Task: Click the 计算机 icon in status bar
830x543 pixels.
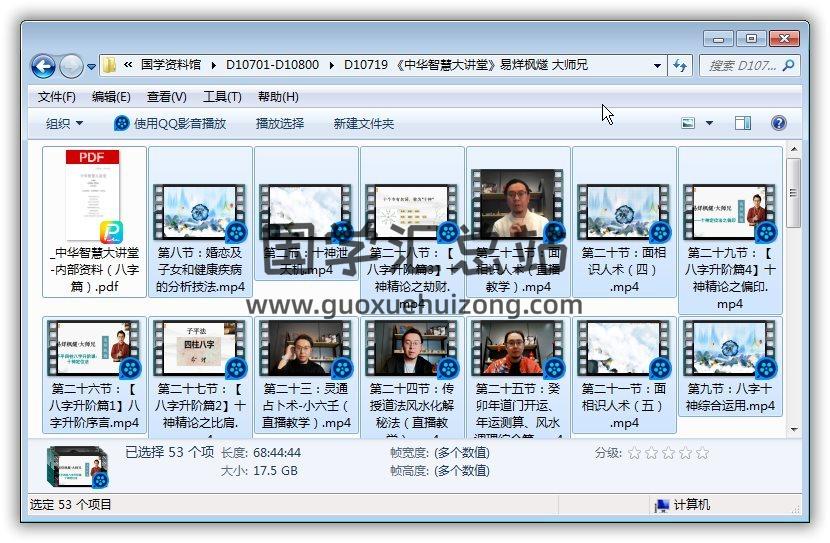Action: [x=661, y=505]
